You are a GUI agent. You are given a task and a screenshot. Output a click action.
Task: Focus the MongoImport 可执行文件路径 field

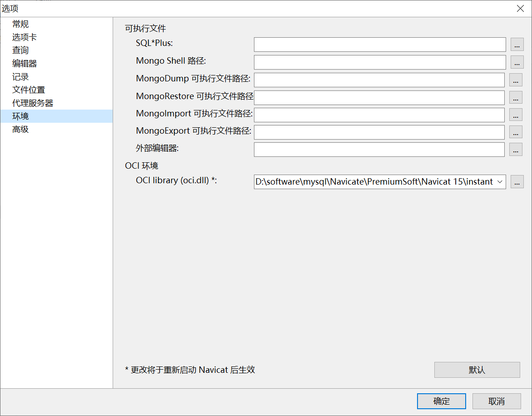379,115
